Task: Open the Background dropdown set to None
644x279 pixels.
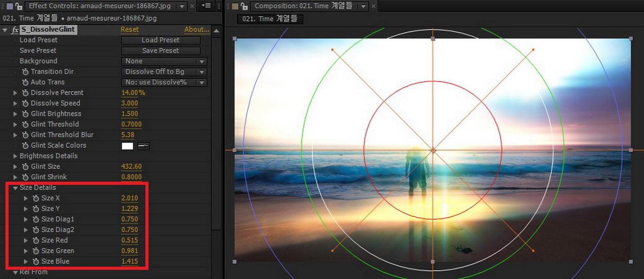Action: click(164, 61)
